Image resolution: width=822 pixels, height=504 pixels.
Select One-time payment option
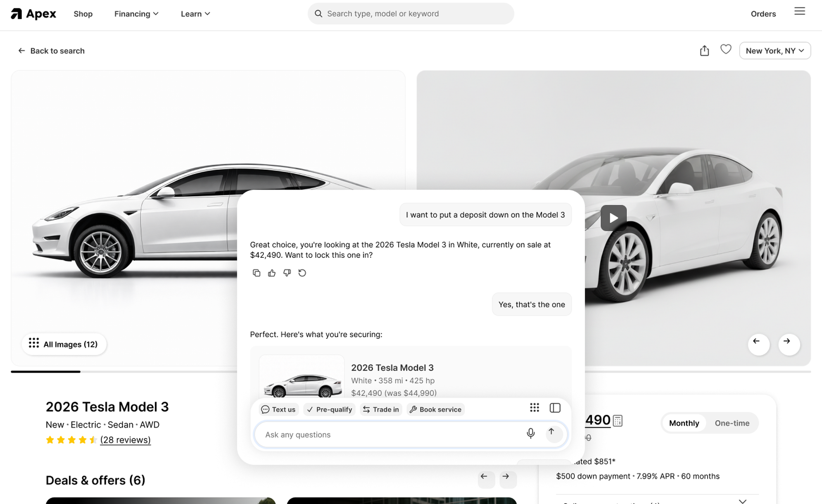732,423
